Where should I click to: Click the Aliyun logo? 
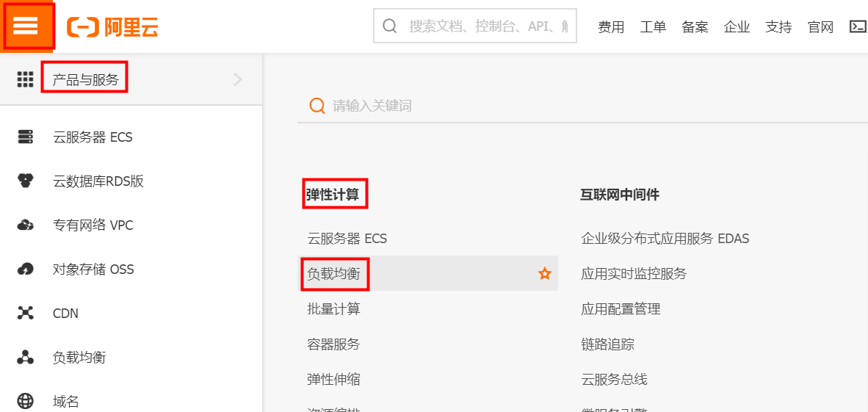point(112,26)
